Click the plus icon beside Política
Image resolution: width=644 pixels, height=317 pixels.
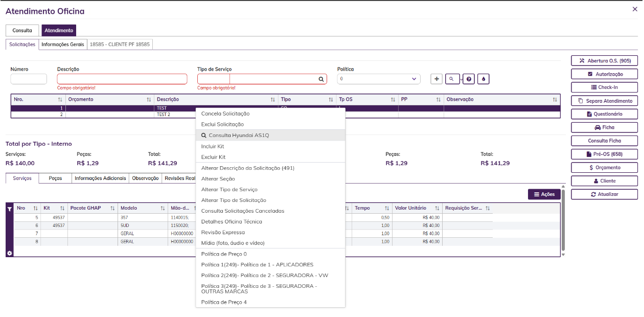coord(436,79)
